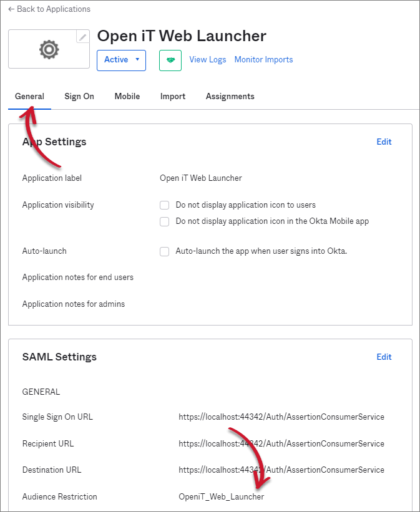This screenshot has width=420, height=512.
Task: Switch to the Sign On tab
Action: point(79,97)
